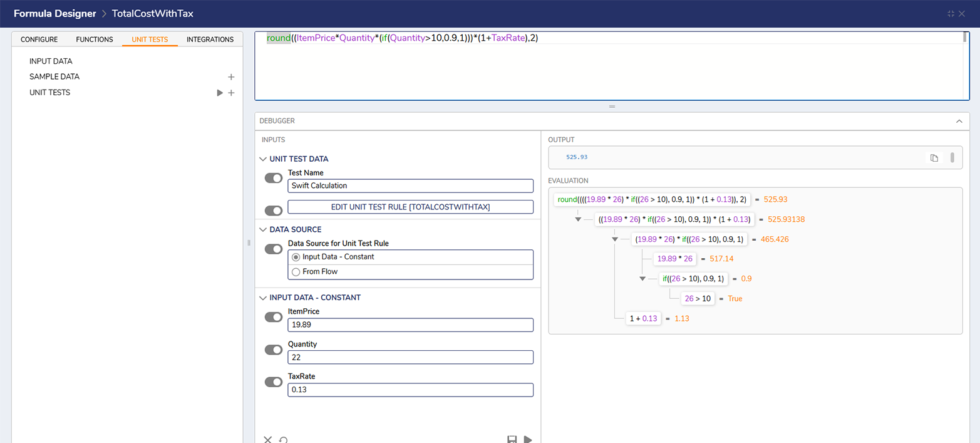
Task: Click Edit Unit Test Rule button
Action: click(410, 207)
